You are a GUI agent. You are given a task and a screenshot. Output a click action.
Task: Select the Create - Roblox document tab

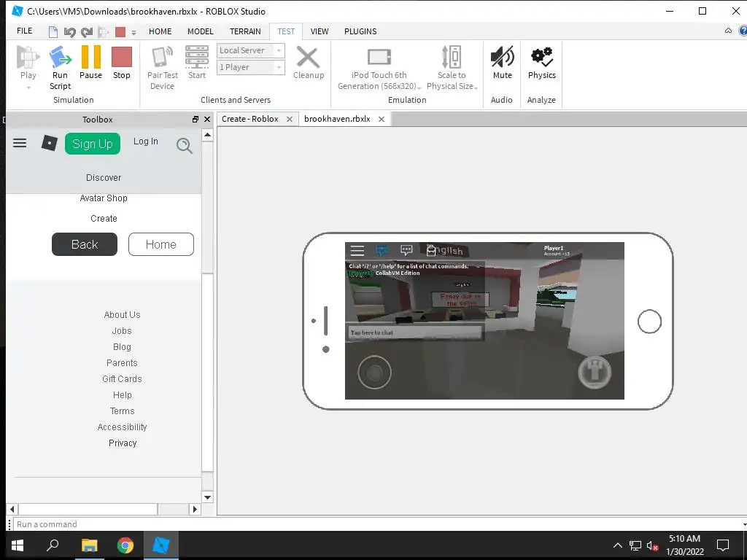click(x=249, y=119)
